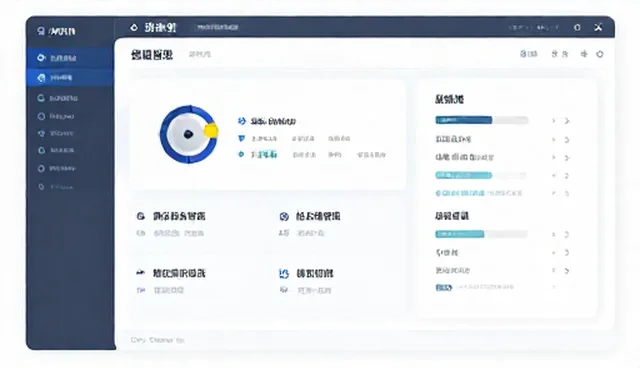This screenshot has width=640, height=368.
Task: Expand the row with the dark blue progress bar
Action: (567, 121)
